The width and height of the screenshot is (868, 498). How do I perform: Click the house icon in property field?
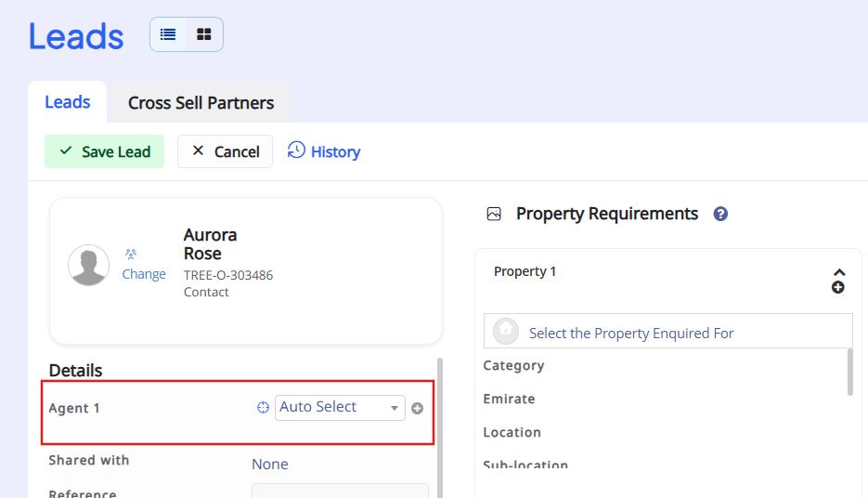(506, 331)
